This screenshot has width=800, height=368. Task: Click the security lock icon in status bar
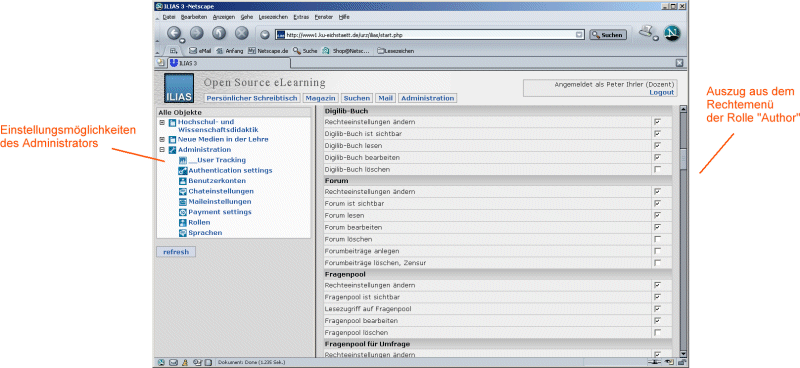click(x=681, y=363)
